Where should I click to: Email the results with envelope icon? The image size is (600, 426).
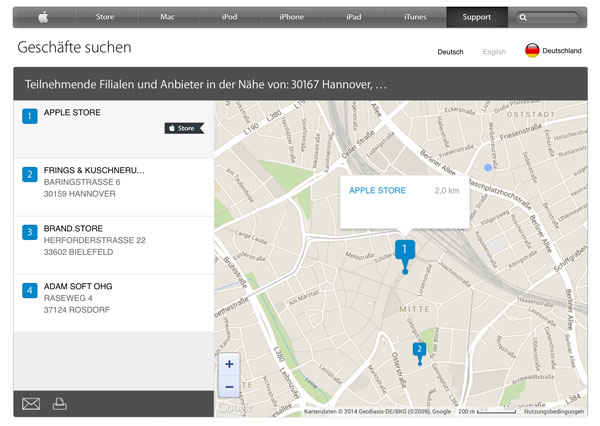(31, 404)
